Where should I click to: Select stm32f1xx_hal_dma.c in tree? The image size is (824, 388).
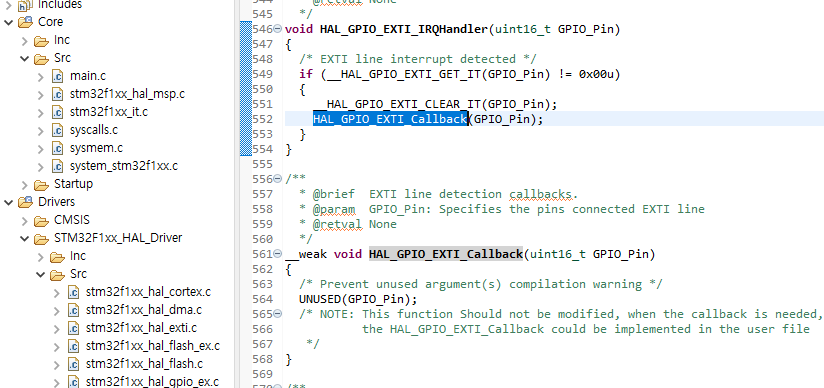tap(143, 310)
